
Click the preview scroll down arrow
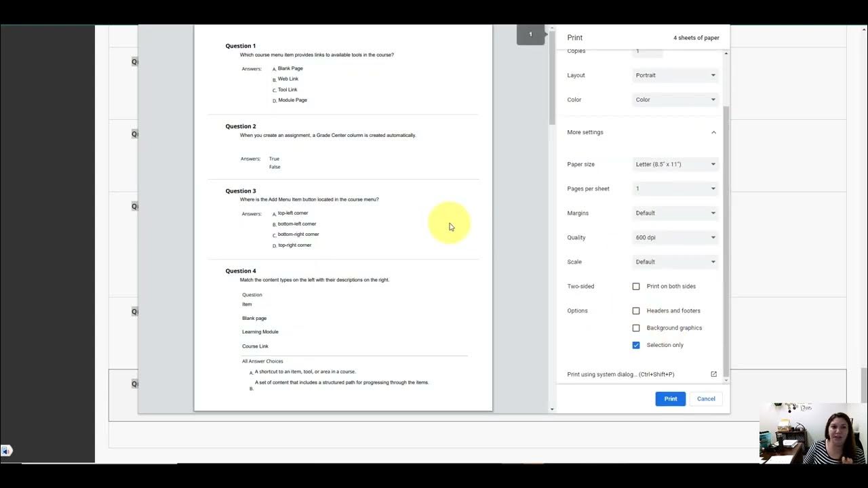click(x=552, y=409)
